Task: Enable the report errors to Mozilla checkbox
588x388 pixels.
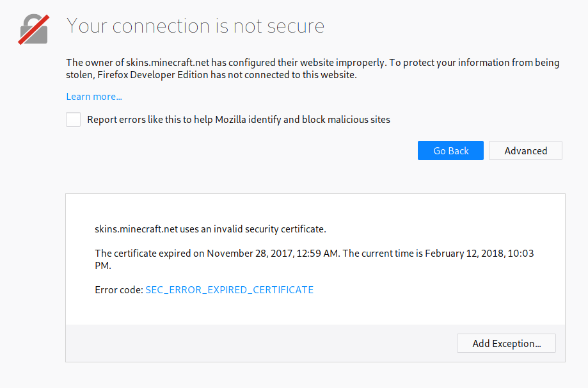Action: click(74, 120)
